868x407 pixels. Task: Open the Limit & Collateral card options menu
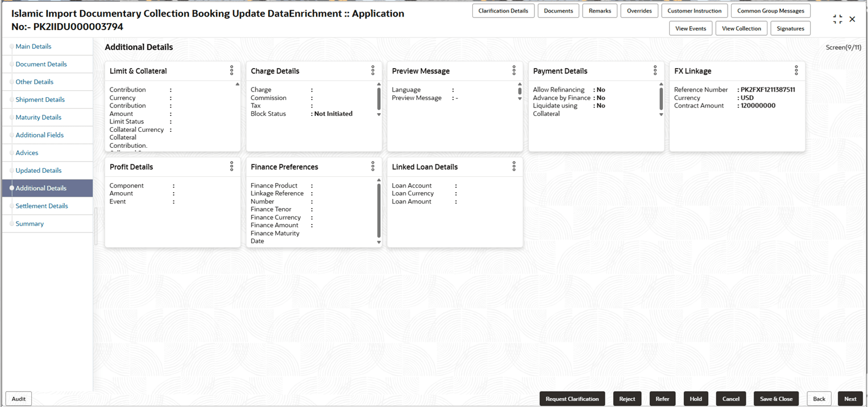point(231,70)
